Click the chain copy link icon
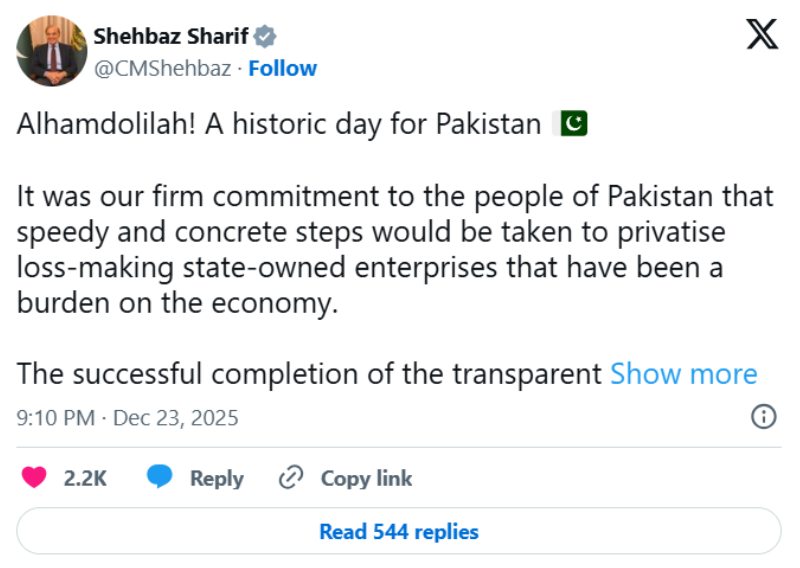This screenshot has height=568, width=800. point(291,478)
